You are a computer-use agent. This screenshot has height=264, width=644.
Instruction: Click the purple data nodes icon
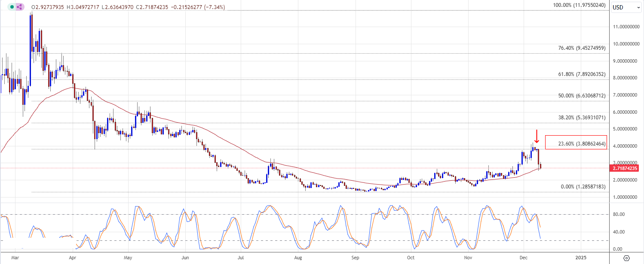coord(20,7)
